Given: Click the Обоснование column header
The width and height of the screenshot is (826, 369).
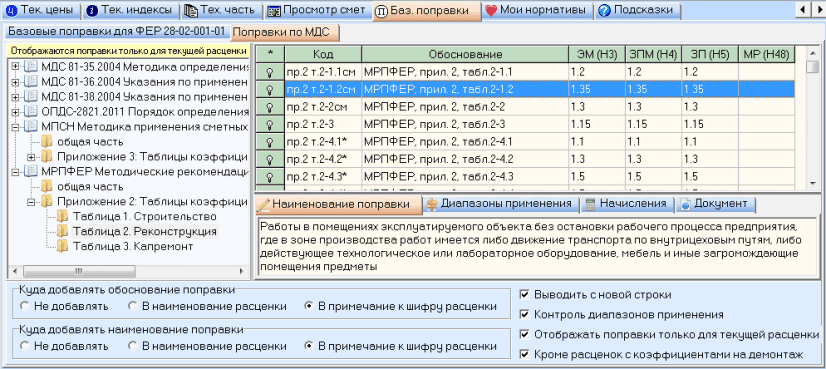Looking at the screenshot, I should (465, 54).
